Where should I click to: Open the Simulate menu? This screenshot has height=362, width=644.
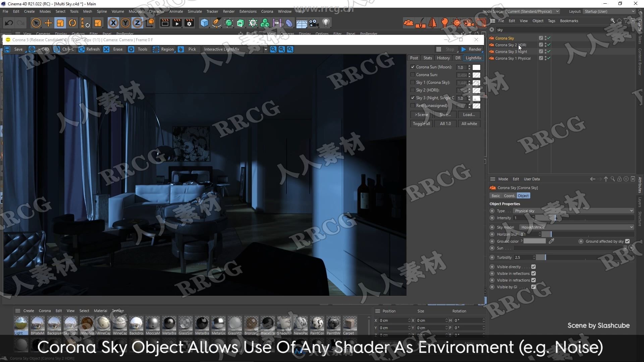pos(195,11)
